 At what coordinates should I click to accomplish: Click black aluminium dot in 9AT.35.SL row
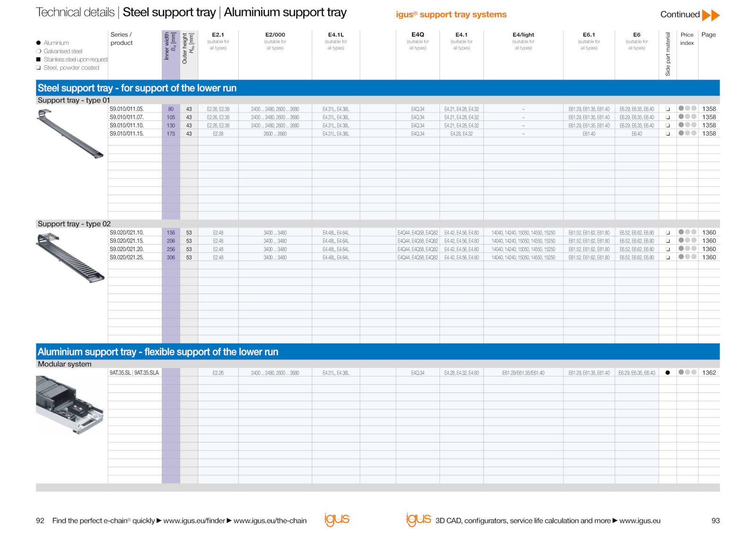[668, 373]
